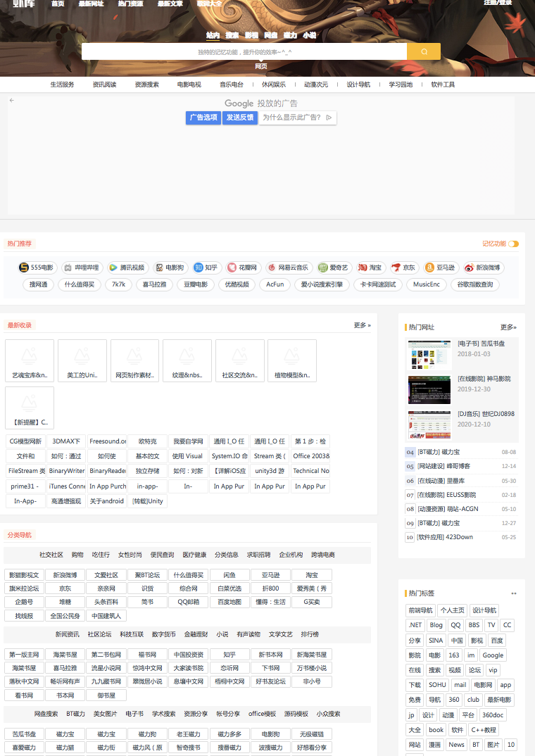Open the 休闲娱乐 category menu
This screenshot has height=756, width=535.
click(x=274, y=84)
